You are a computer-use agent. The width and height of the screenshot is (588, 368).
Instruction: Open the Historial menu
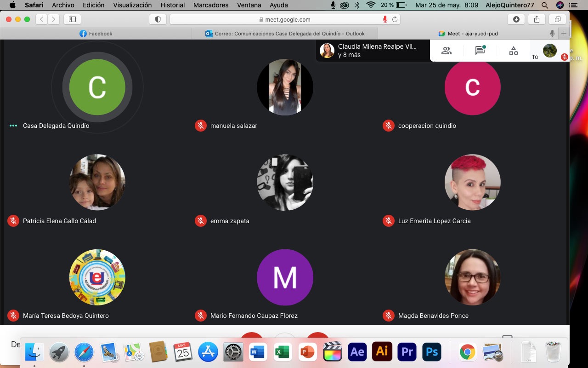click(173, 5)
